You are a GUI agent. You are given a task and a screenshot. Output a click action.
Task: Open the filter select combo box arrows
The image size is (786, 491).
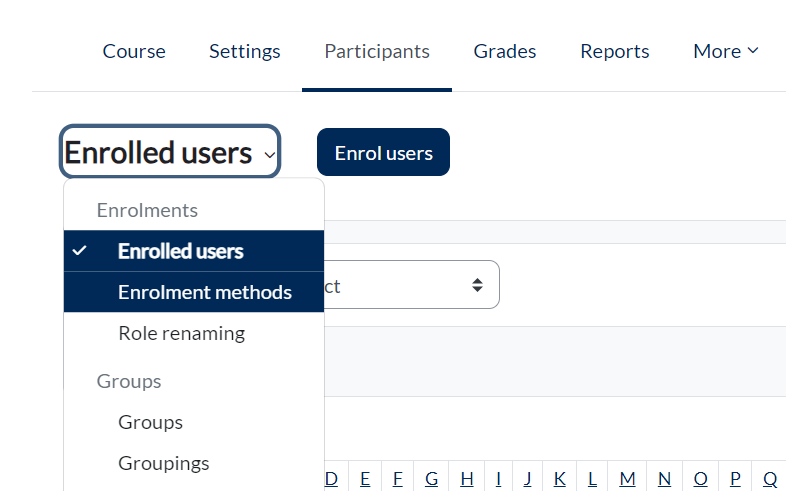[x=477, y=286]
